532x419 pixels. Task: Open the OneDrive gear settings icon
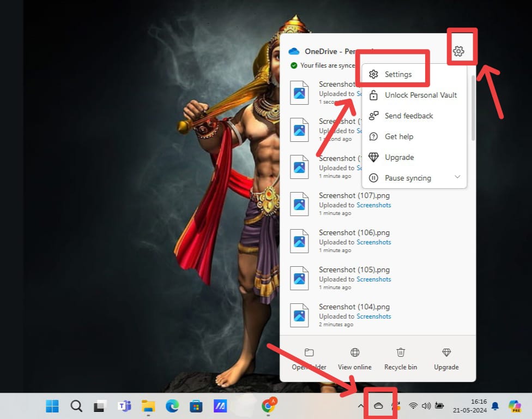(458, 51)
